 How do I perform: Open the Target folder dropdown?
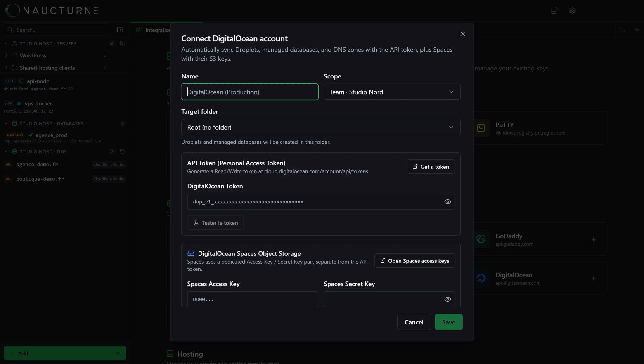point(321,127)
